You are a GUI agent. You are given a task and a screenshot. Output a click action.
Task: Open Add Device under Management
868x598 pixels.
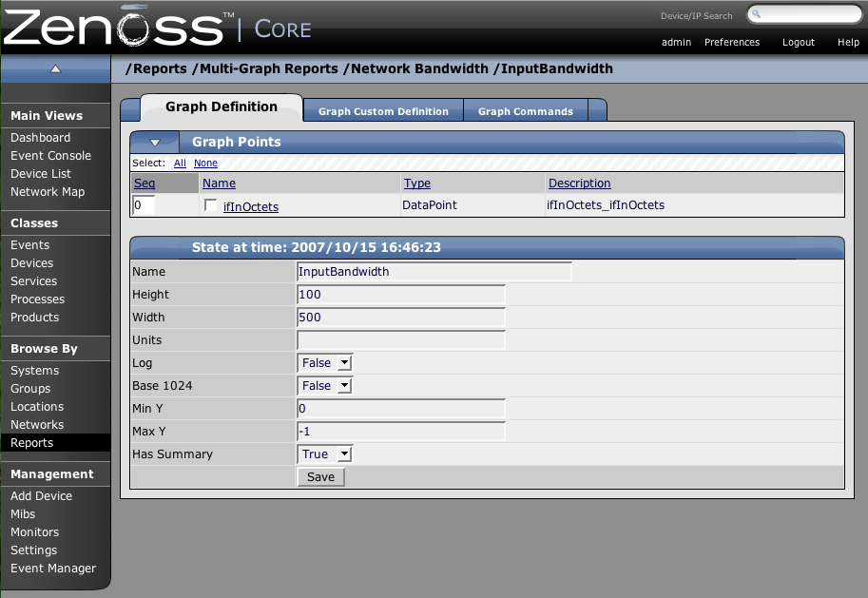pos(42,496)
